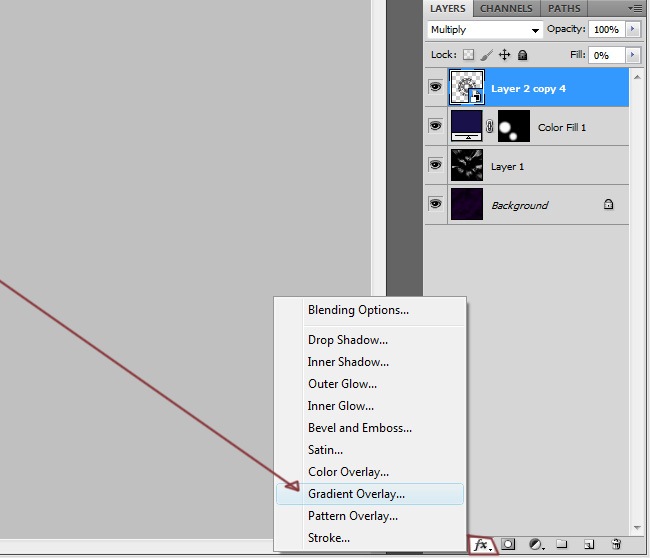
Task: Choose Inner Glow from the menu
Action: [370, 406]
